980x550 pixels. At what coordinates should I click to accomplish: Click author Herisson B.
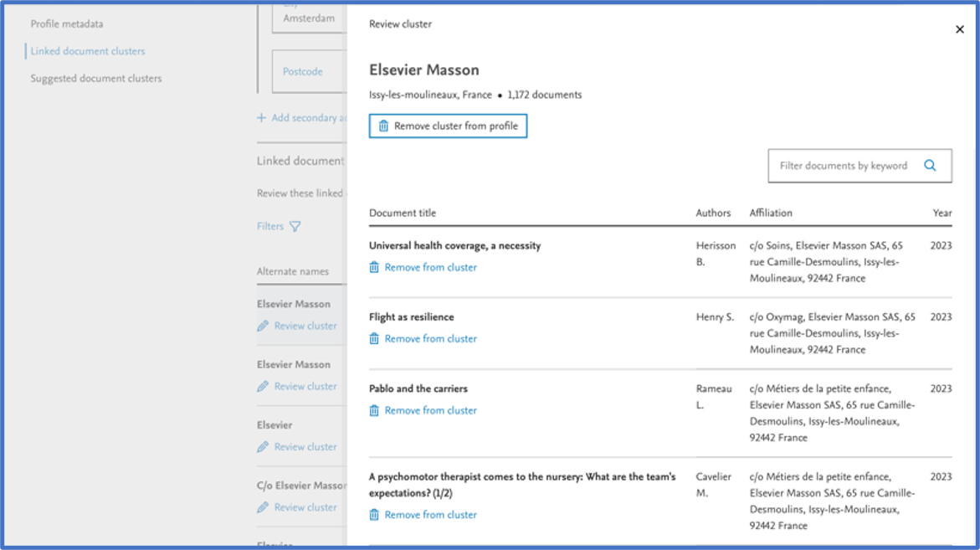coord(716,254)
